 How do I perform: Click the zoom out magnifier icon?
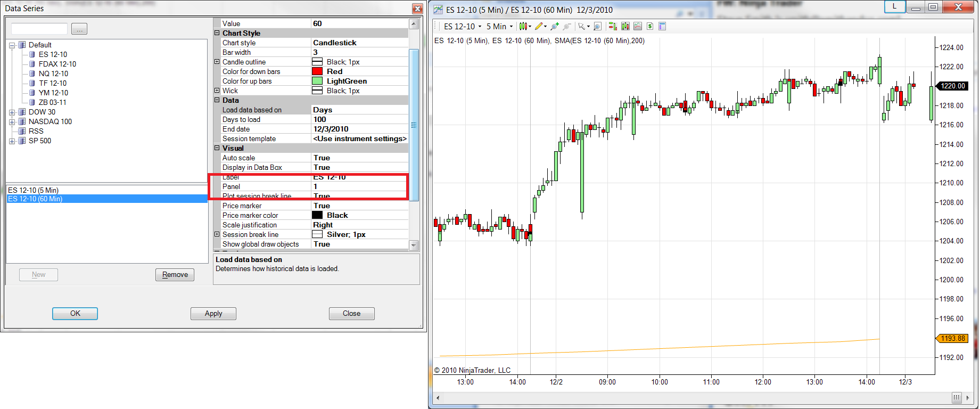coord(567,26)
